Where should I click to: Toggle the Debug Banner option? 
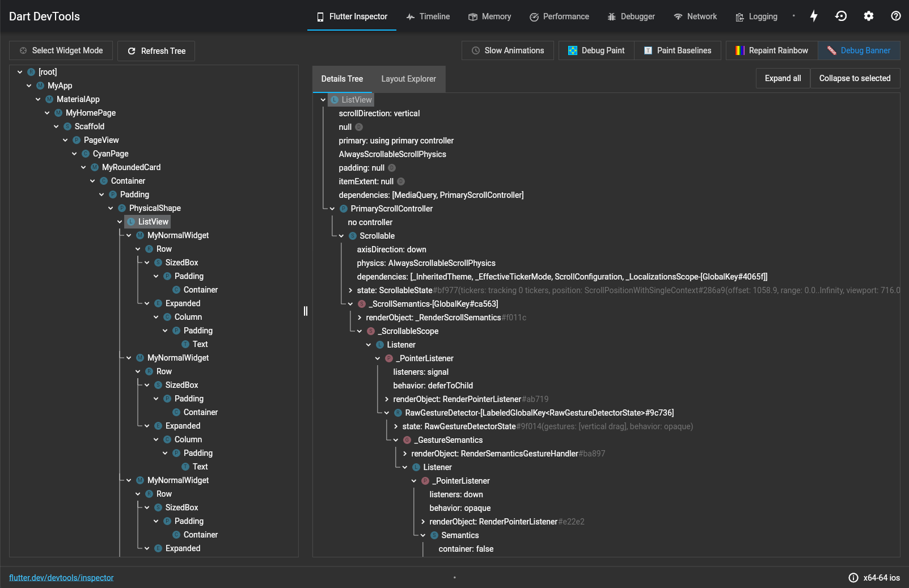coord(859,50)
